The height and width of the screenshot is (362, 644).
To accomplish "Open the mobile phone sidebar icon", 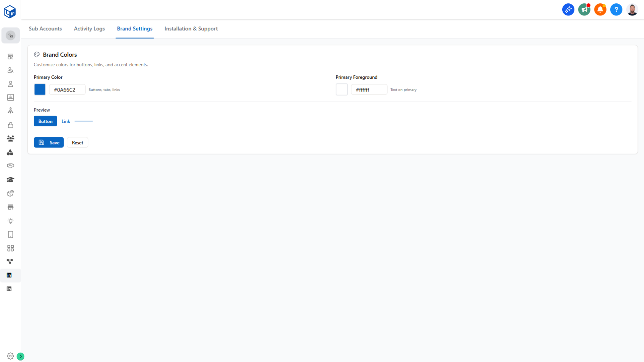I will [x=11, y=235].
